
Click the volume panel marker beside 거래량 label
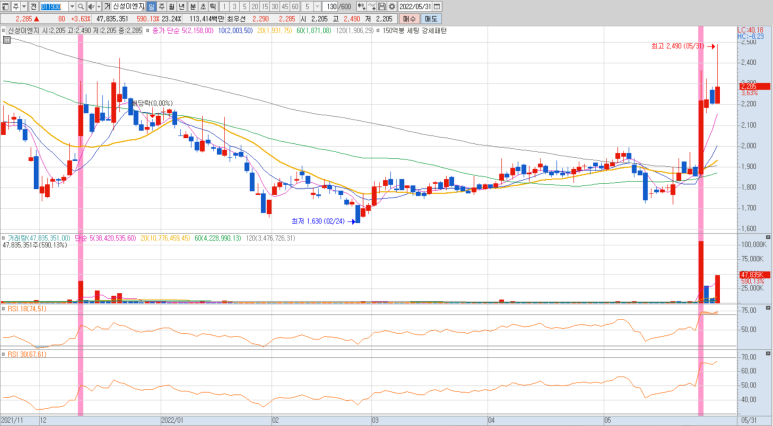coord(3,238)
